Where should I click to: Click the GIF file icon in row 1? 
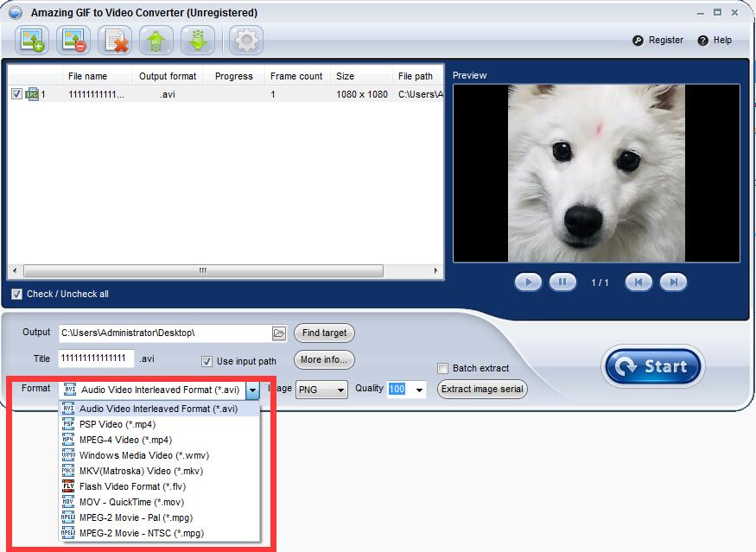click(32, 94)
